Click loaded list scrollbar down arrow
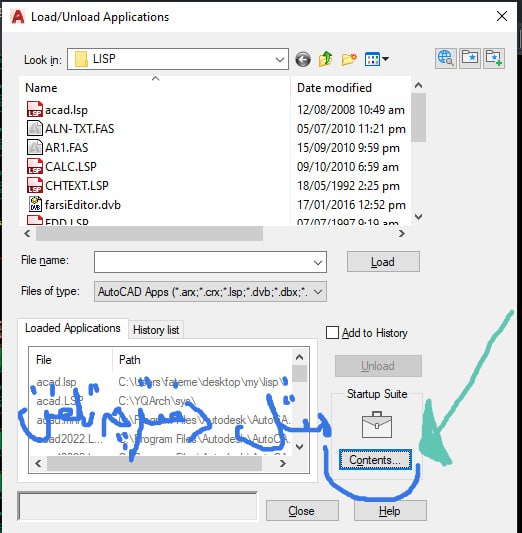 [299, 446]
